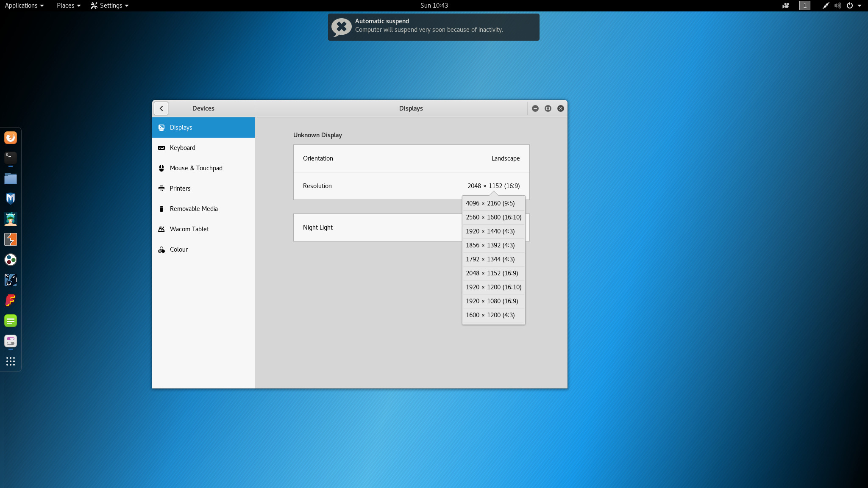This screenshot has height=488, width=868.
Task: Choose 4096 × 2160 (9:5) resolution
Action: [490, 203]
